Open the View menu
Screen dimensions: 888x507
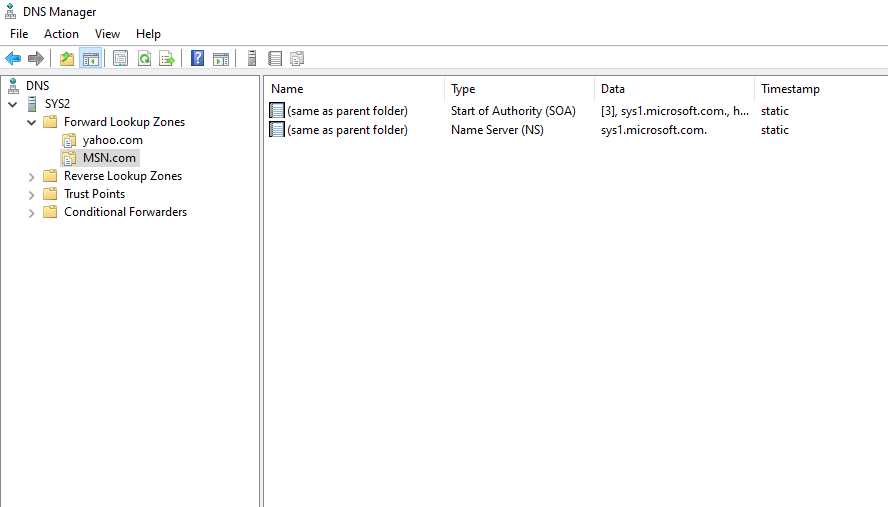(x=107, y=34)
